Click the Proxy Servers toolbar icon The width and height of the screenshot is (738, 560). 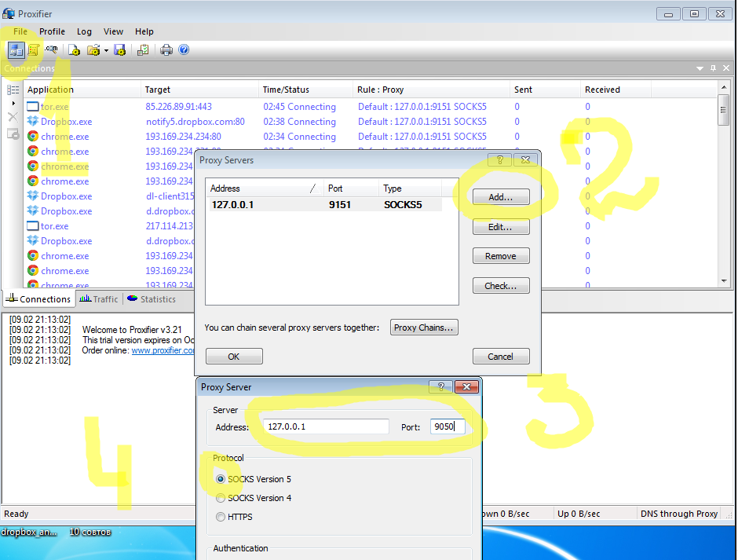click(x=16, y=50)
